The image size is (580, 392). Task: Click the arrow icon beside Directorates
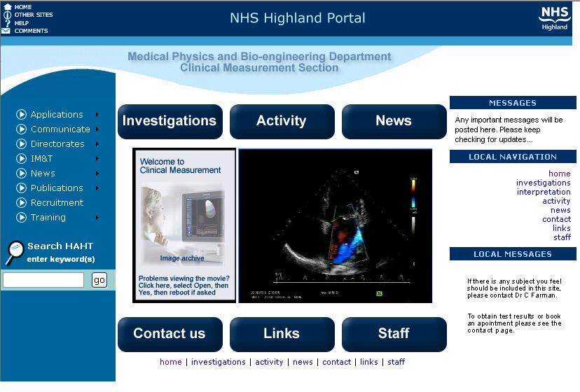pos(22,144)
